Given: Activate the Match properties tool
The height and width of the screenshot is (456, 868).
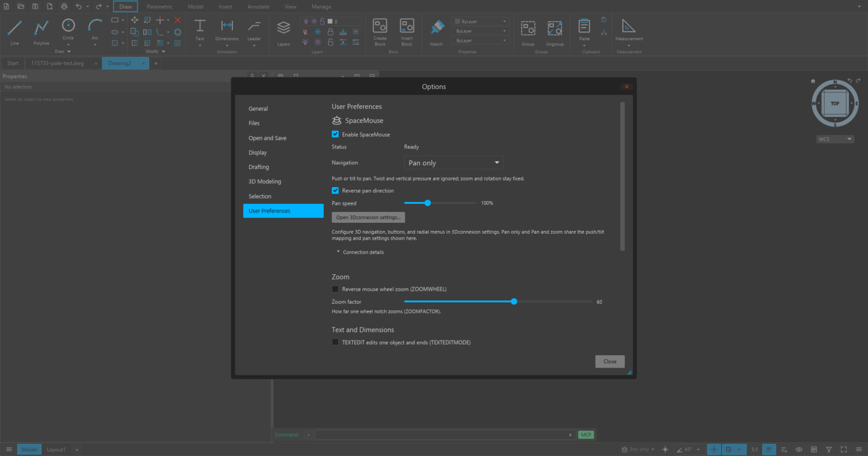Looking at the screenshot, I should (437, 33).
